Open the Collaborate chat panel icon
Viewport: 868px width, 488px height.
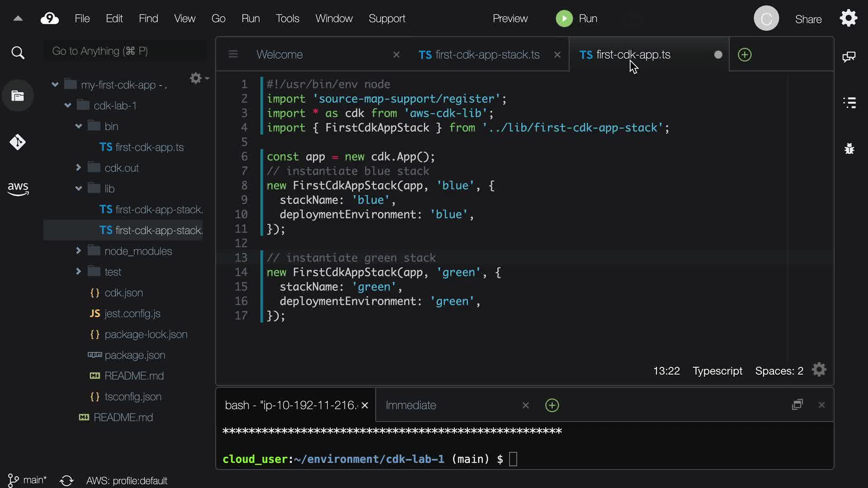click(849, 56)
